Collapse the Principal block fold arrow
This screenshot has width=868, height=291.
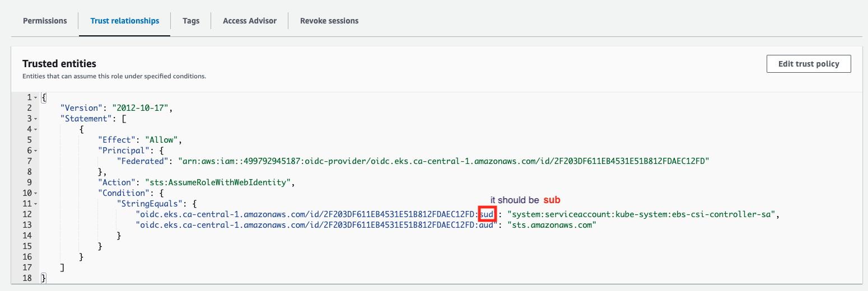(x=36, y=151)
